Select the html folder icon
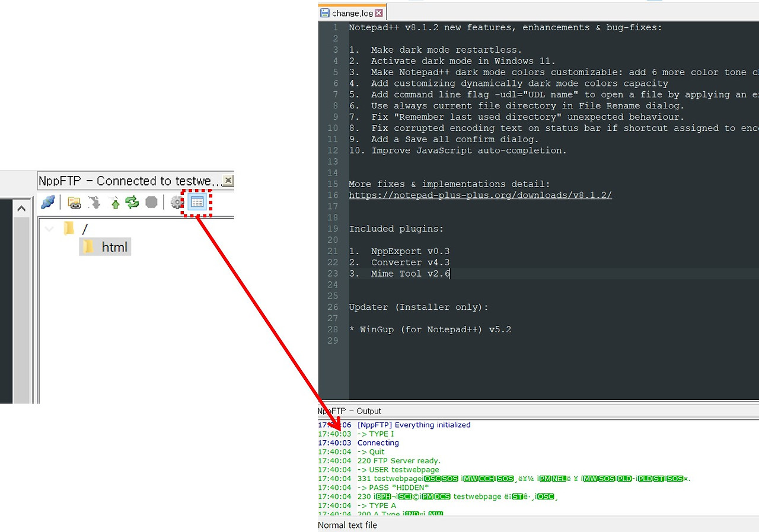 point(89,246)
